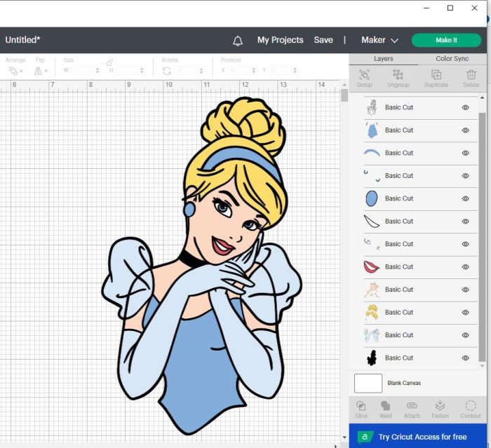
Task: Open My Projects
Action: point(281,40)
